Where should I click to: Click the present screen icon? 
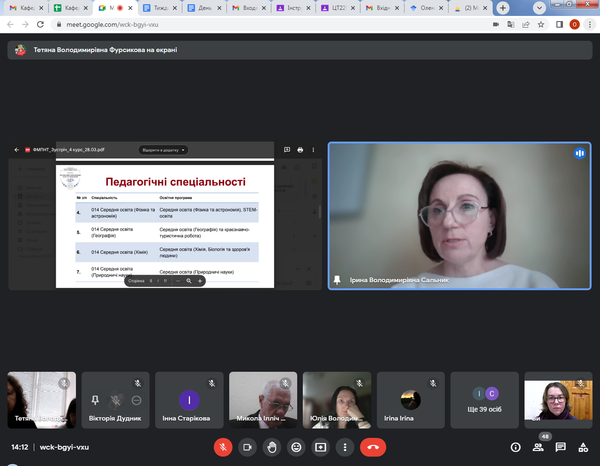pos(320,447)
